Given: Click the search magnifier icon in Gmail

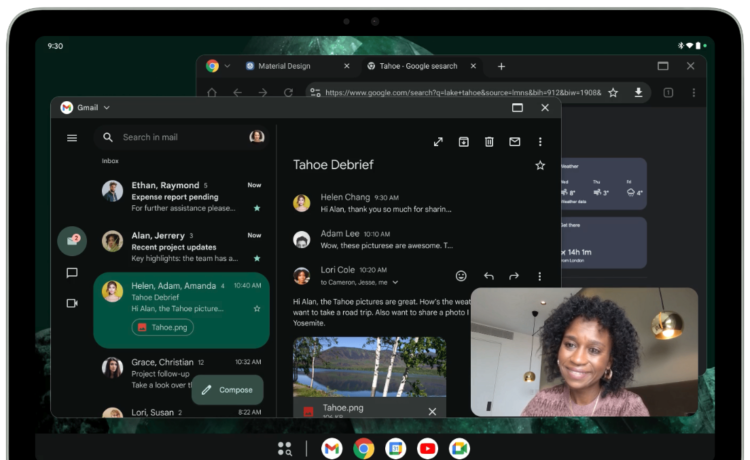Looking at the screenshot, I should click(108, 137).
